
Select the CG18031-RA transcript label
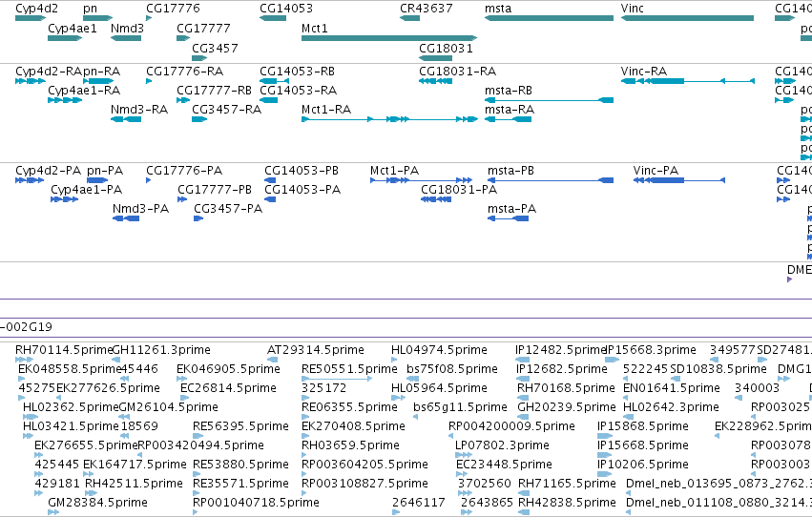coord(458,71)
